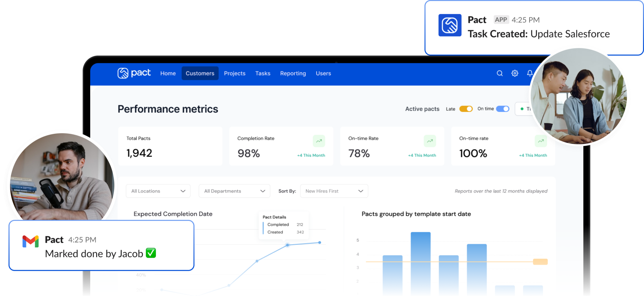Expand the All Locations dropdown
644x296 pixels.
click(x=158, y=191)
